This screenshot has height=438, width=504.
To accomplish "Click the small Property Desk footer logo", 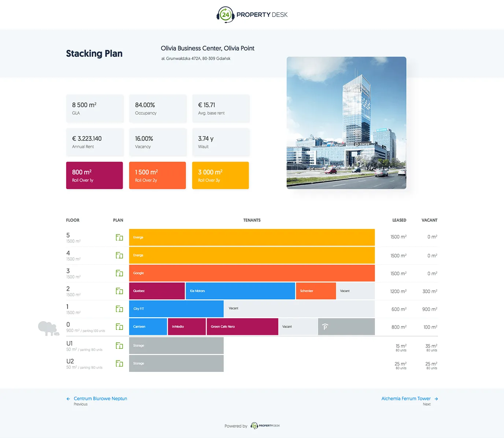I will click(x=265, y=426).
